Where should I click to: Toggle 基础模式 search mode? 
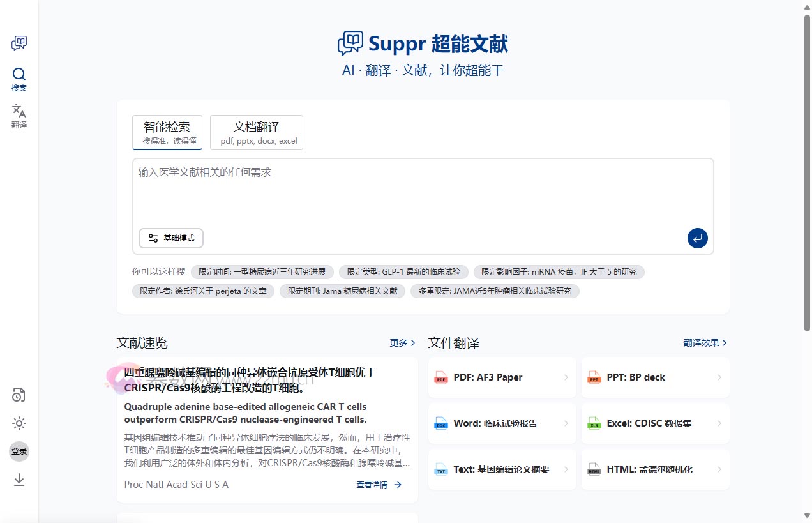pos(170,238)
